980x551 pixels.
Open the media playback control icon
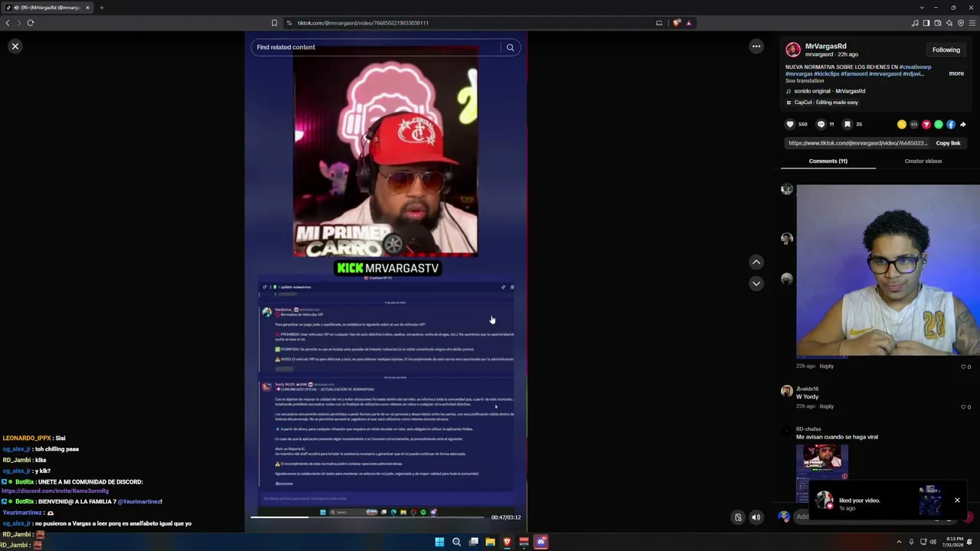pyautogui.click(x=914, y=23)
